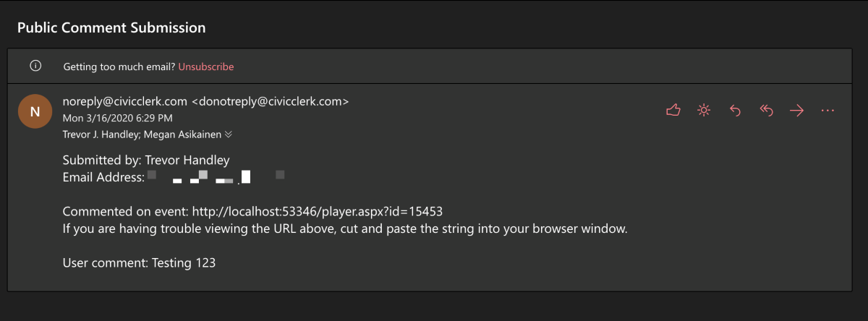
Task: Click the information circle icon in banner
Action: [35, 66]
